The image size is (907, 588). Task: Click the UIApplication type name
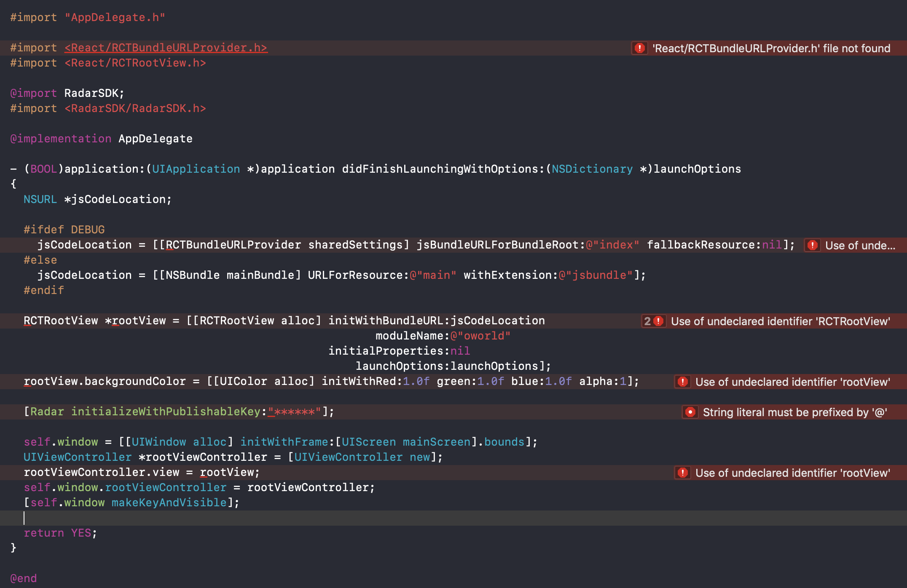click(x=196, y=169)
